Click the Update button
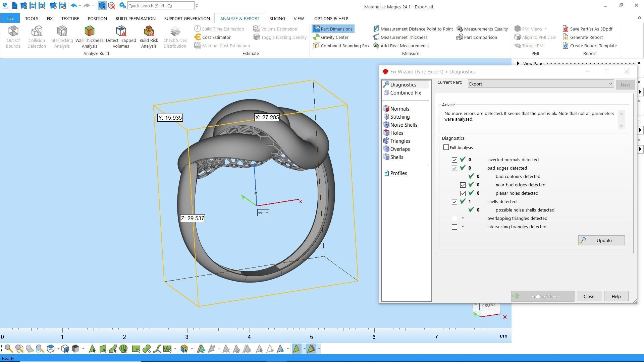 click(601, 240)
